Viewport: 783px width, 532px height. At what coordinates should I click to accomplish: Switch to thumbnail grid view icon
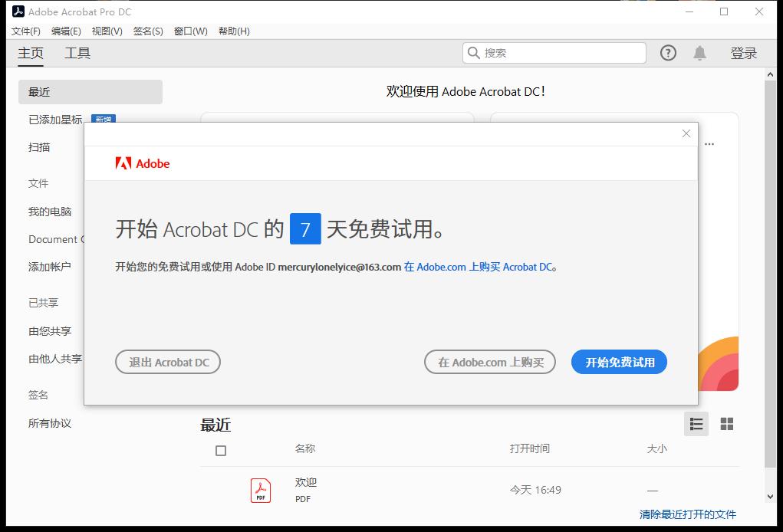[726, 424]
